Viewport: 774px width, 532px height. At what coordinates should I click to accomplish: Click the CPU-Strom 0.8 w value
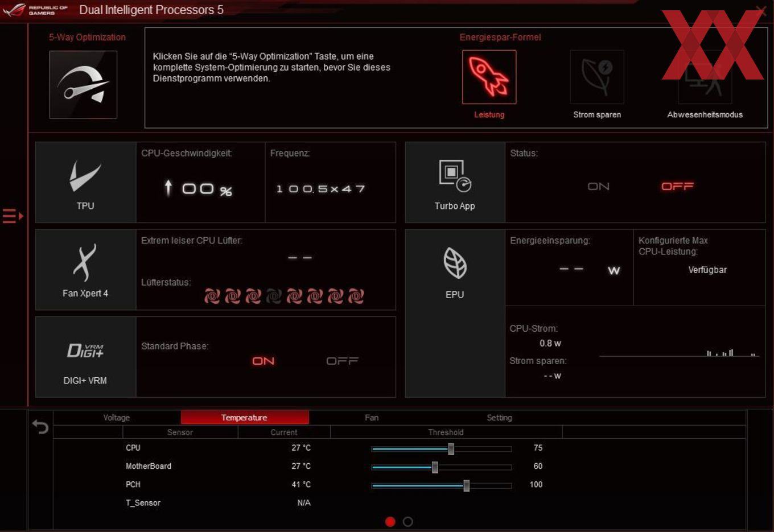tap(550, 343)
